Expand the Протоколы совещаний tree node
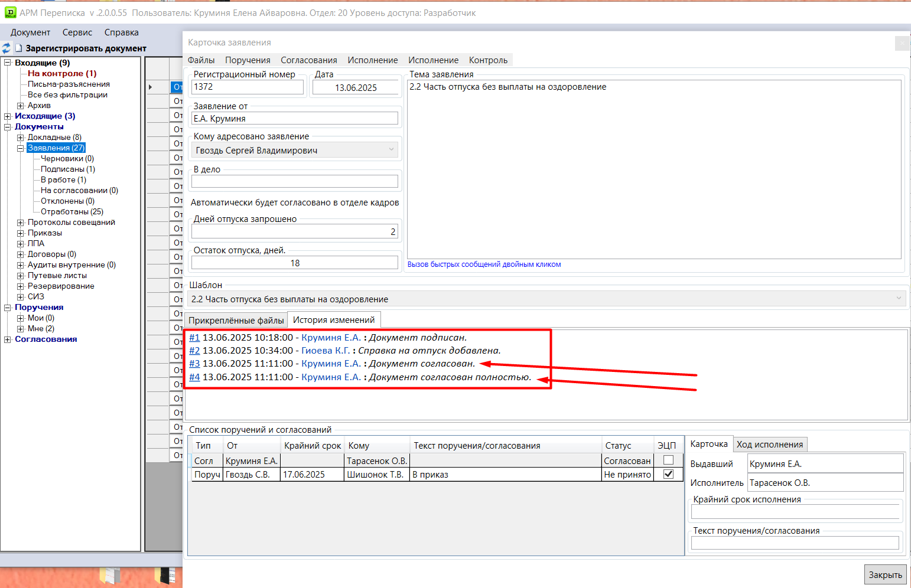The image size is (911, 588). pyautogui.click(x=21, y=223)
